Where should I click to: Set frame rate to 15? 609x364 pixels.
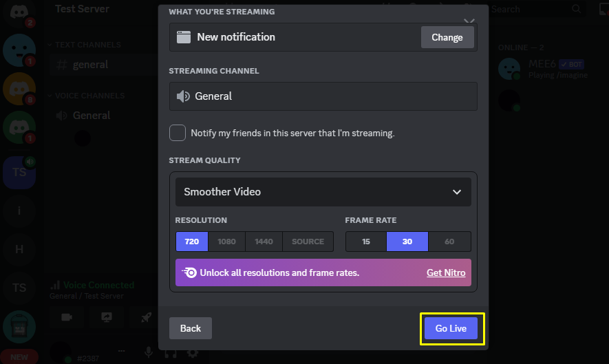click(x=366, y=242)
